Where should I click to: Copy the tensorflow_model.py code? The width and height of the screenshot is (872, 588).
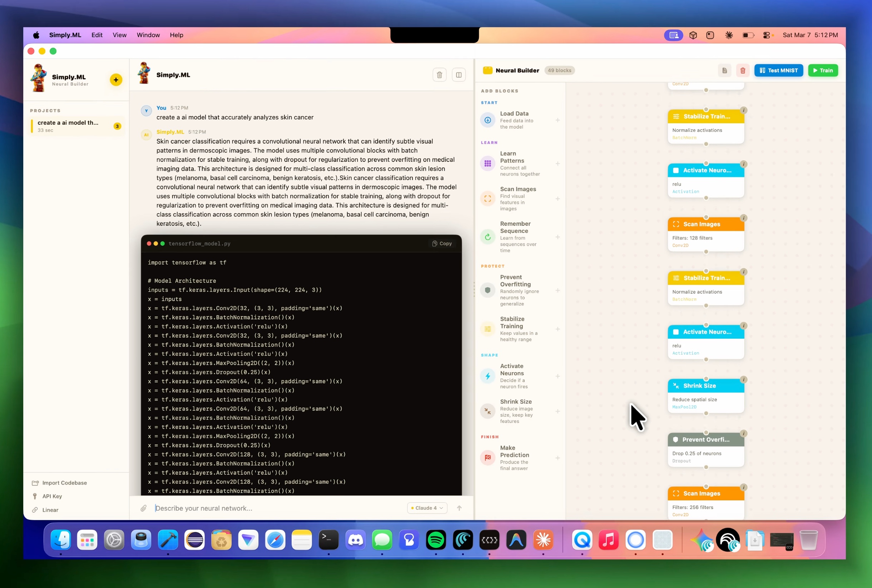(x=441, y=243)
